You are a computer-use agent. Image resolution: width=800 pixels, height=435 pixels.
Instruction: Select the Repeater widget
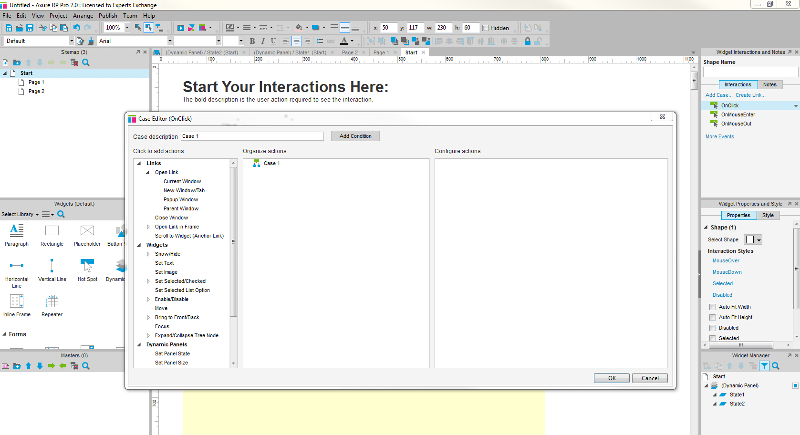52,305
